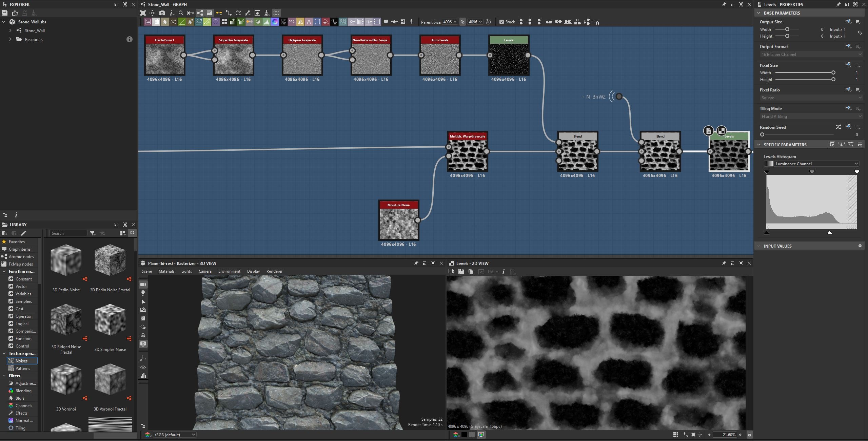Viewport: 868px width, 441px height.
Task: Click the camera screenshot icon in graph toolbar
Action: [162, 13]
